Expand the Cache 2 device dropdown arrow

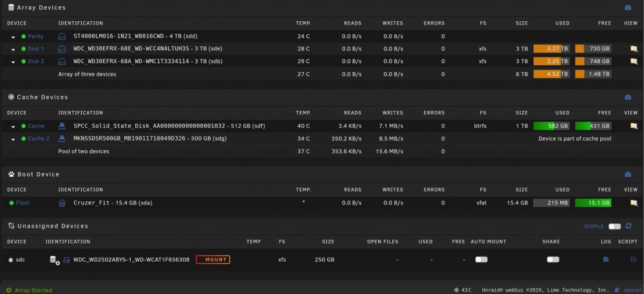tap(13, 139)
